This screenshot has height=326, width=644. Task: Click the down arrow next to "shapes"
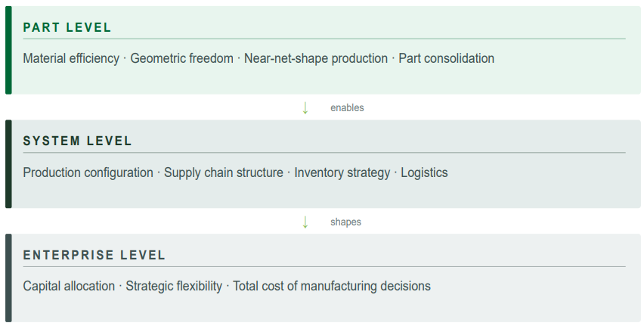coord(305,222)
